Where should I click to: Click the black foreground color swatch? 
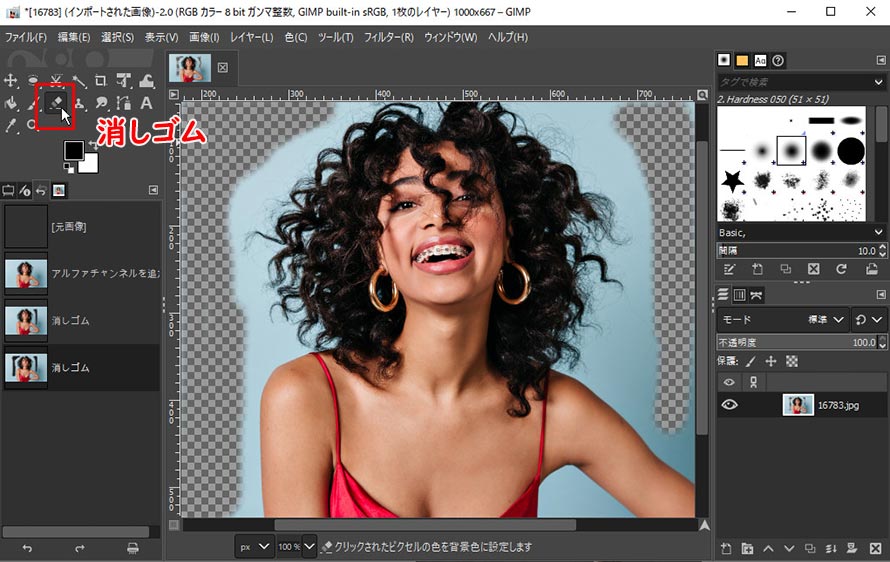click(74, 150)
